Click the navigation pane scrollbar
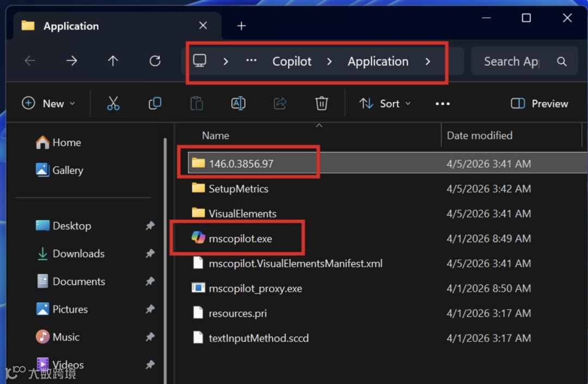Screen dimensions: 588x384 165,260
